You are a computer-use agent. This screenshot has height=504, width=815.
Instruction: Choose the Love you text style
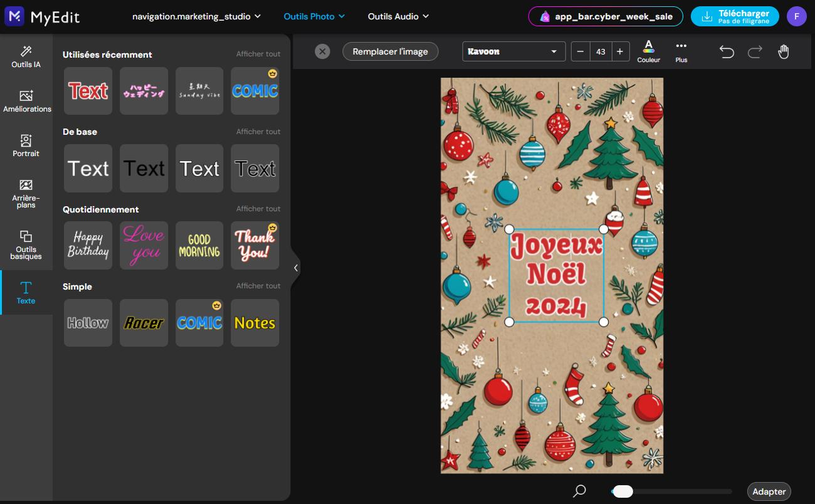click(144, 245)
